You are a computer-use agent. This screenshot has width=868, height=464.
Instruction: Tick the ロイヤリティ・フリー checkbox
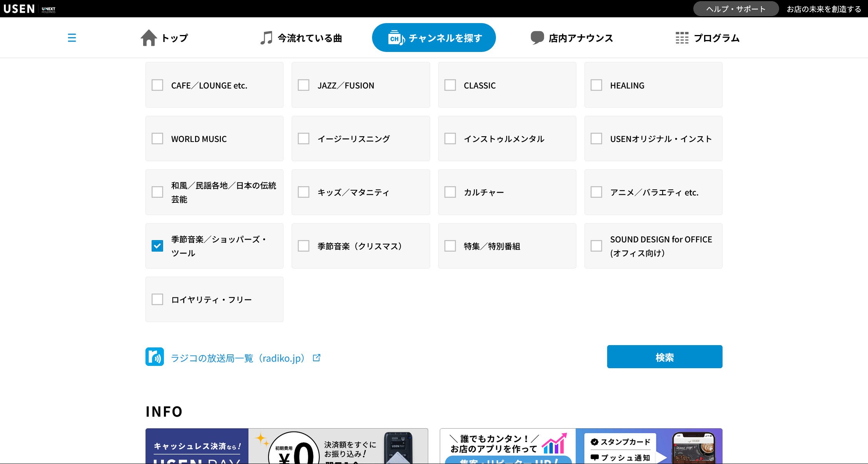(157, 299)
